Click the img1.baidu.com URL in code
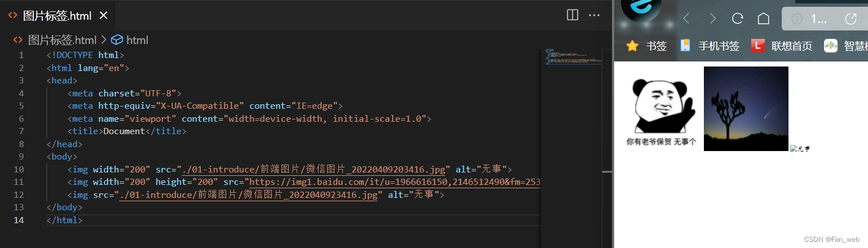This screenshot has height=248, width=868. click(x=395, y=182)
